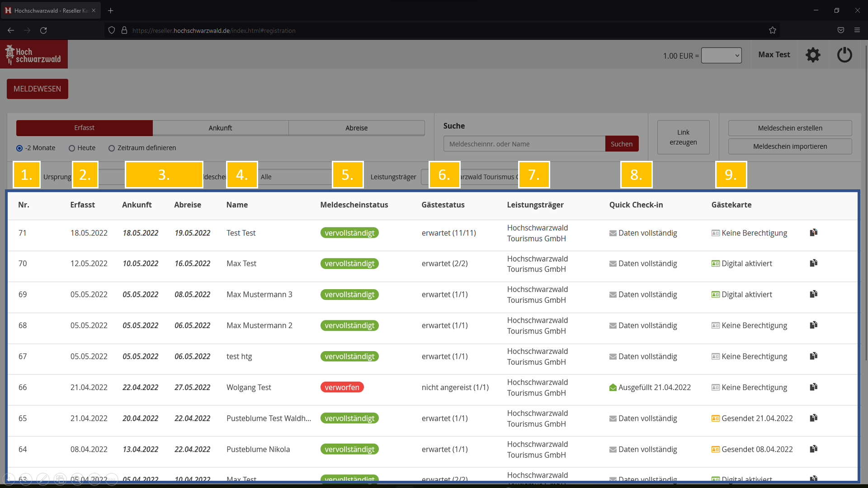The height and width of the screenshot is (488, 868).
Task: Click the power logout icon
Action: [844, 55]
